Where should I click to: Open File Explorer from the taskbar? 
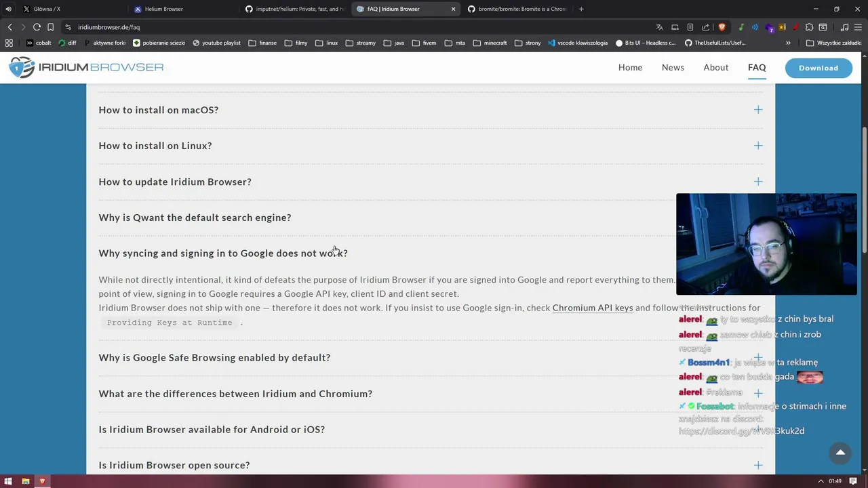click(26, 481)
